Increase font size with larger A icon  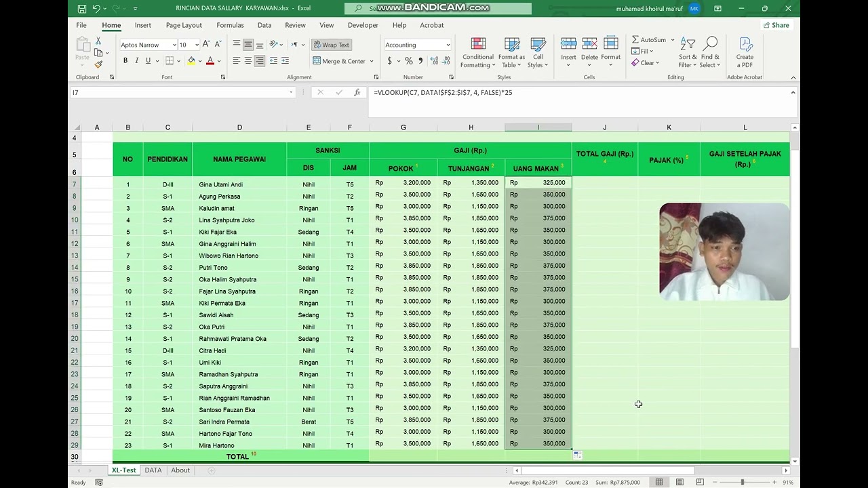coord(206,45)
